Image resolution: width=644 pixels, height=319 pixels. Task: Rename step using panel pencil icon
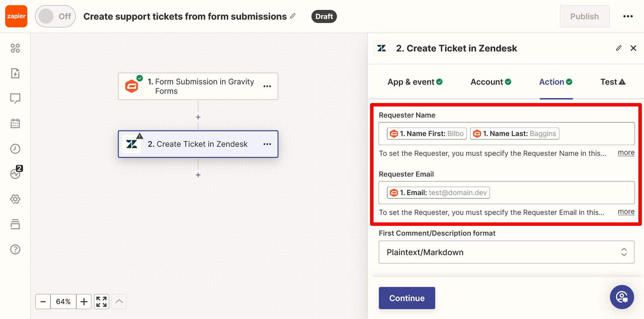619,48
